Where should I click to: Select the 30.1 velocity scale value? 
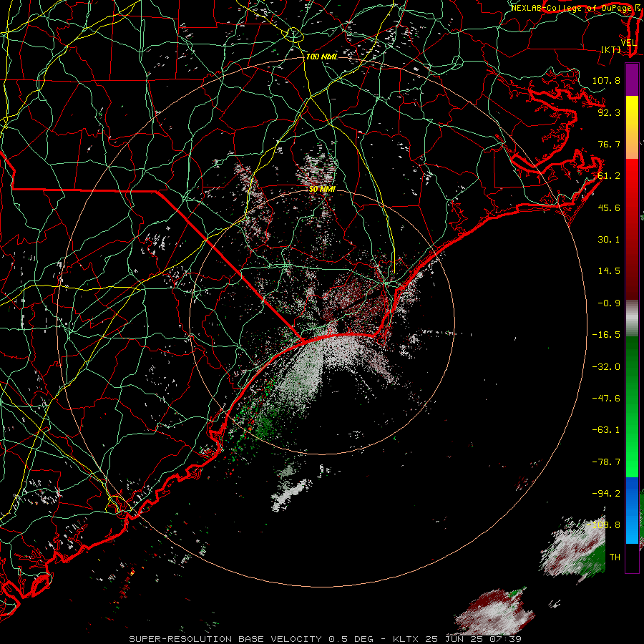(609, 240)
